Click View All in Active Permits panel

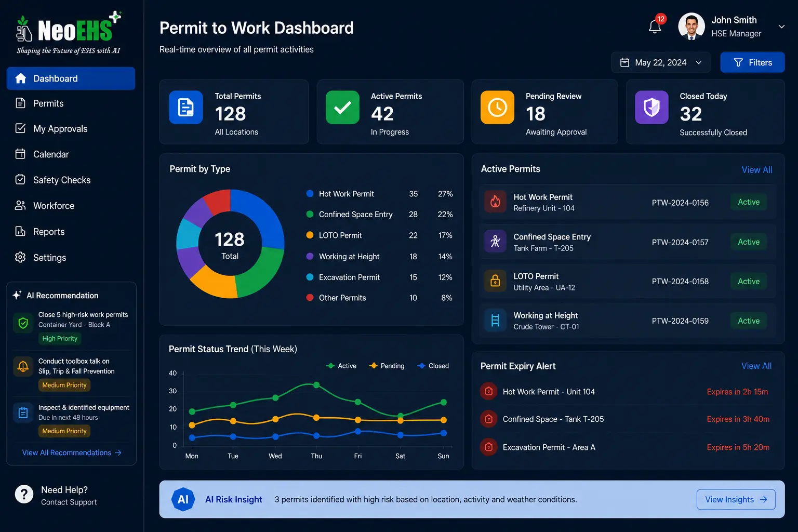(756, 170)
